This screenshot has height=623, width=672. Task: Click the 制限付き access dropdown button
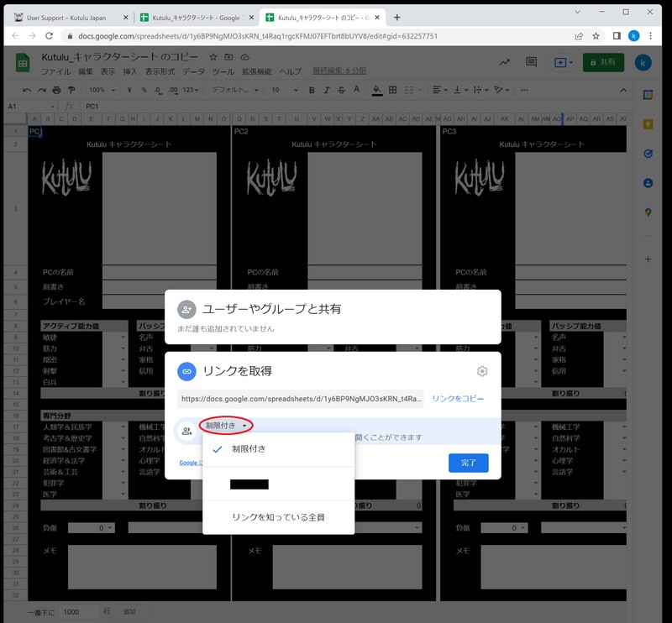pyautogui.click(x=226, y=426)
